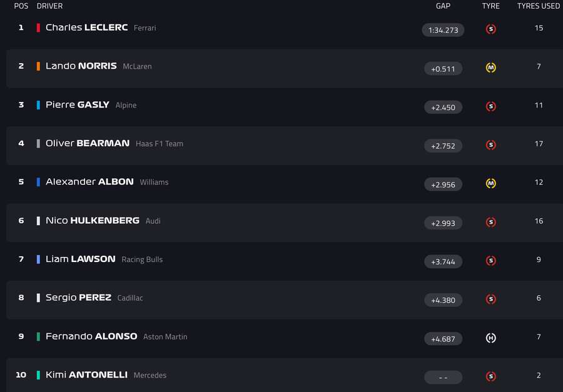563x392 pixels.
Task: Click Perez's soft tyre icon
Action: click(491, 299)
